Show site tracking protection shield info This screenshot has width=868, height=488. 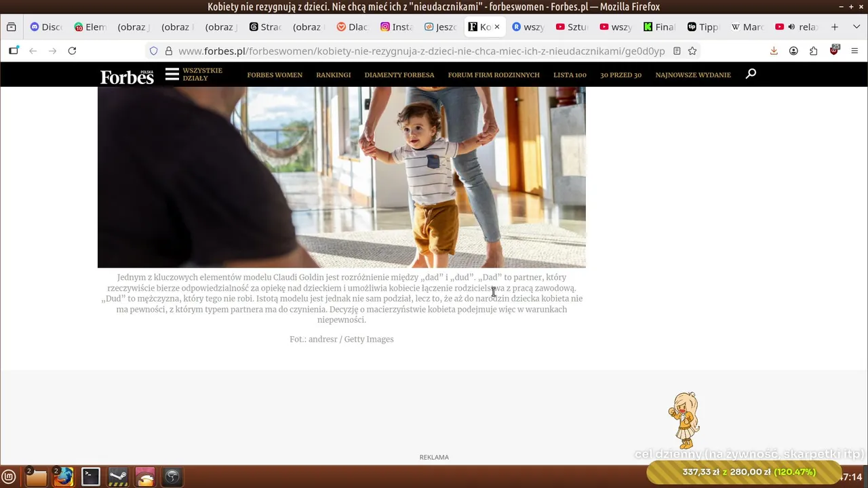coord(154,51)
